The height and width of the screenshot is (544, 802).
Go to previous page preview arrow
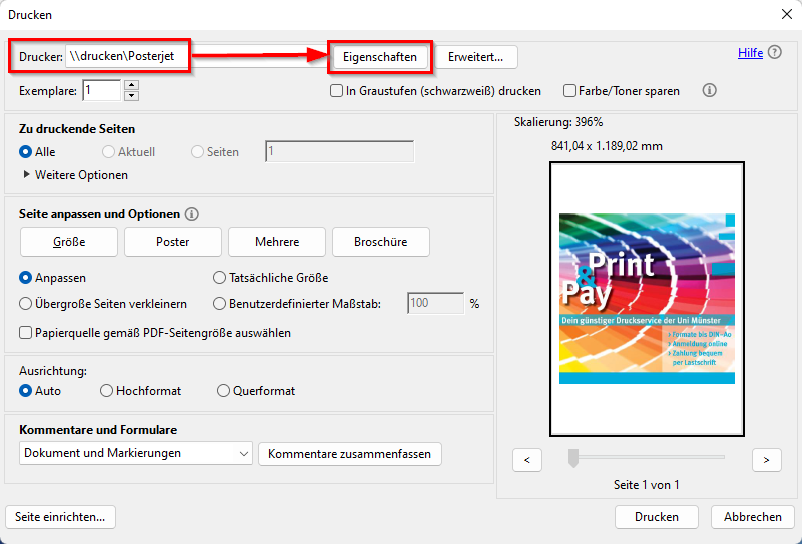tap(527, 460)
